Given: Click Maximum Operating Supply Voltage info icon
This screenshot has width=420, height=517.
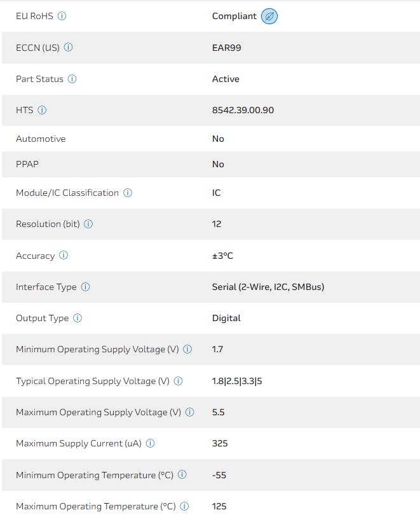Looking at the screenshot, I should (x=189, y=412).
